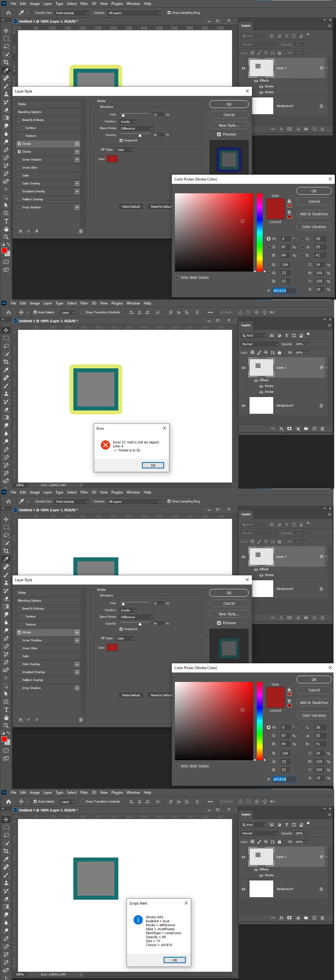Click link layers icon in Error-dialog window
Image resolution: width=336 pixels, height=980 pixels.
pyautogui.click(x=273, y=428)
